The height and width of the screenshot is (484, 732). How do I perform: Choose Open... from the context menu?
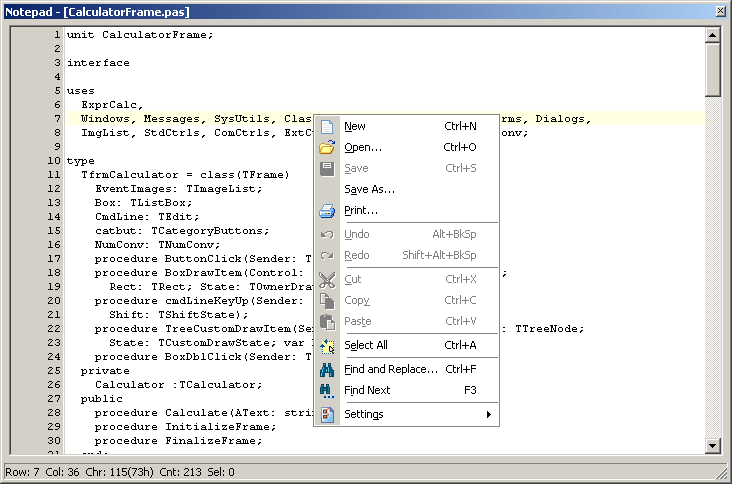coord(406,147)
